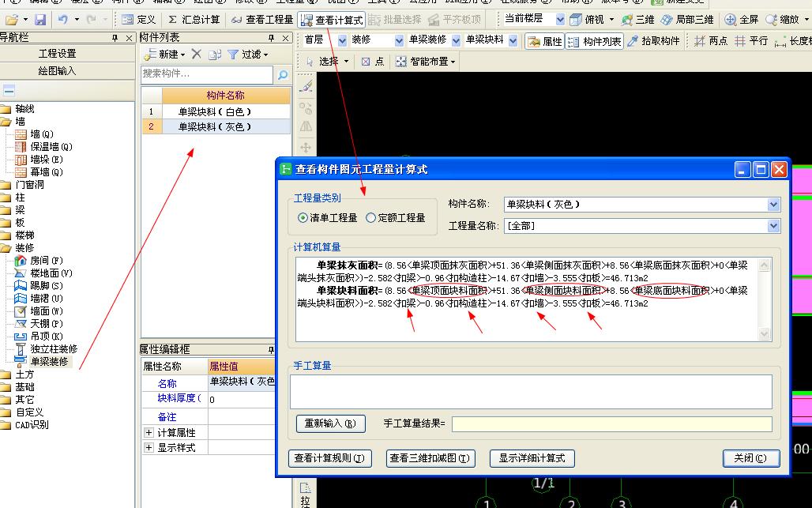Click the 关闭 button in the dialog
The image size is (812, 508).
tap(751, 458)
